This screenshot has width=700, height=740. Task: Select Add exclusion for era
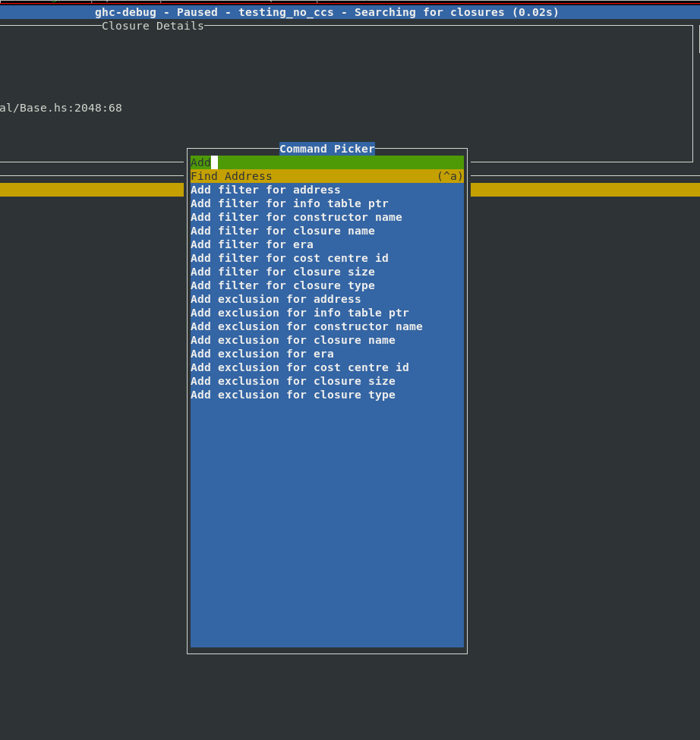(262, 354)
